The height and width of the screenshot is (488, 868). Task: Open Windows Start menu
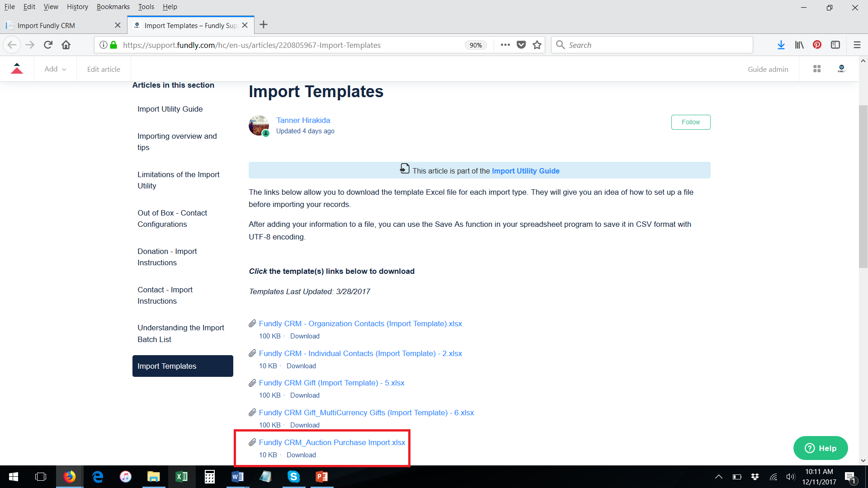pyautogui.click(x=14, y=477)
